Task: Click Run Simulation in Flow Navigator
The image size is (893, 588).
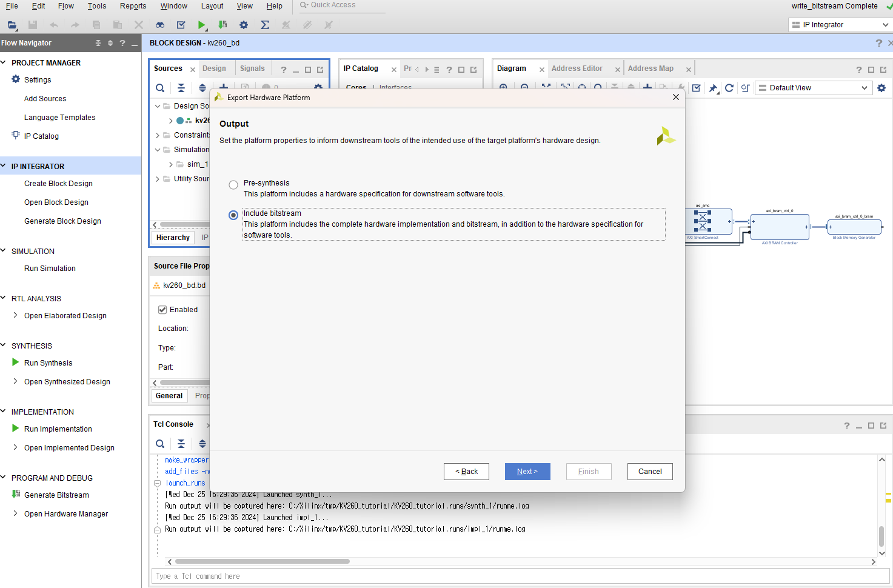Action: coord(50,269)
